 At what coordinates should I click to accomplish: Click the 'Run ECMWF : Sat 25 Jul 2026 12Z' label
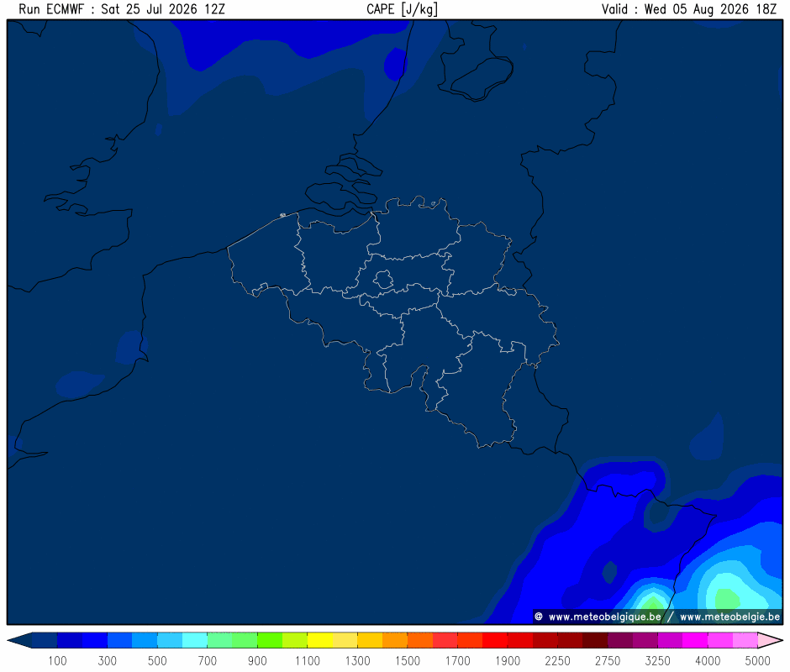pyautogui.click(x=121, y=9)
